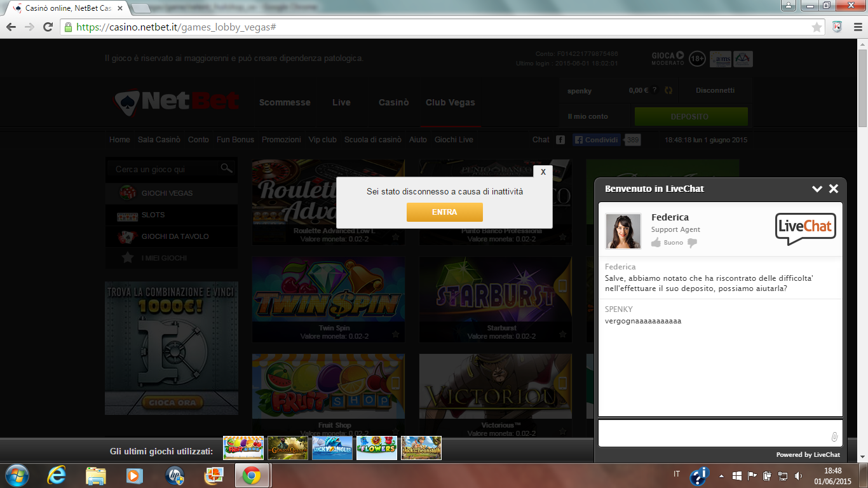Go forward in Chrome browser
Image resolution: width=868 pixels, height=488 pixels.
tap(29, 27)
